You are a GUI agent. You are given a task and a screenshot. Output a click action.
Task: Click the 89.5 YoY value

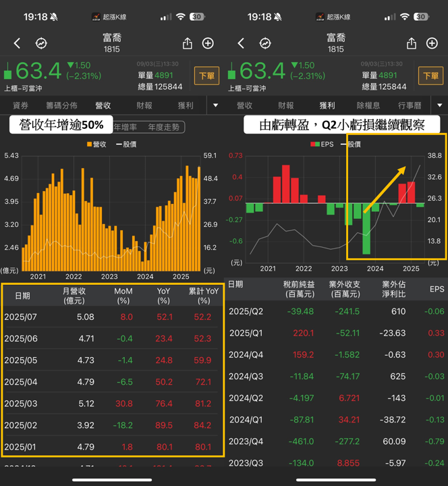164,425
